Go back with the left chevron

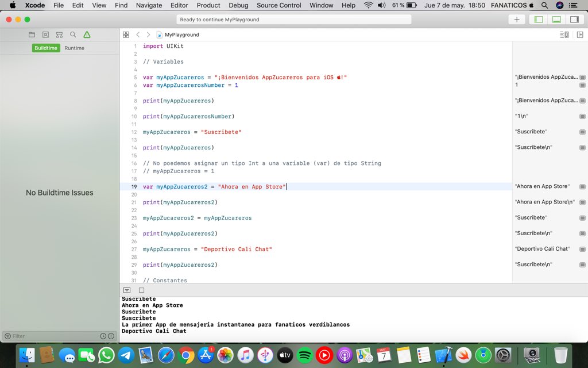138,34
